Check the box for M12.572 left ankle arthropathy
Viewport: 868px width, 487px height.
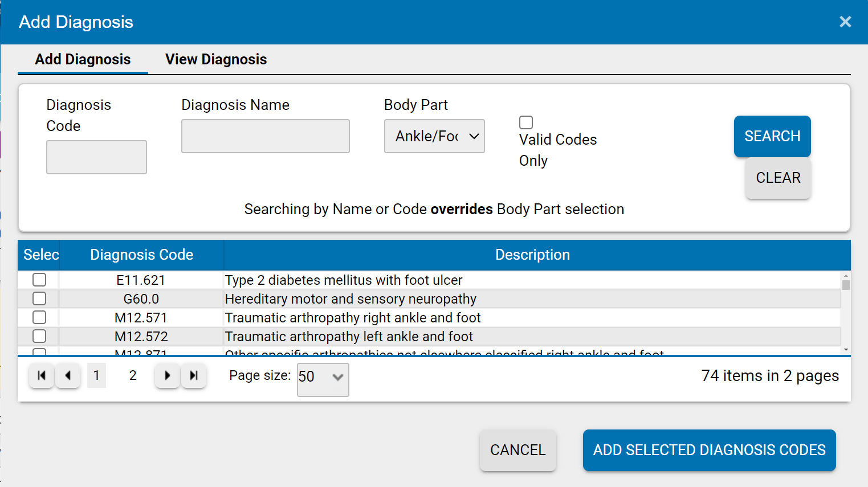[39, 336]
